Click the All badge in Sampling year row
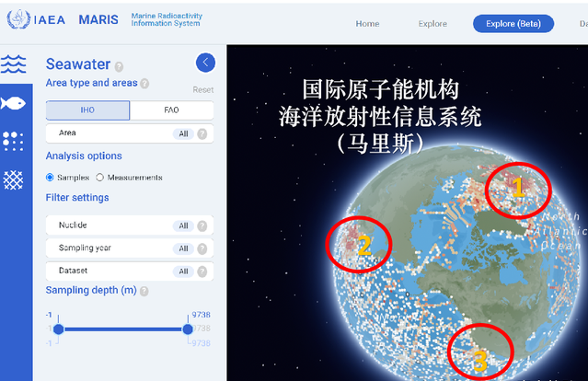Image resolution: width=588 pixels, height=381 pixels. 183,248
